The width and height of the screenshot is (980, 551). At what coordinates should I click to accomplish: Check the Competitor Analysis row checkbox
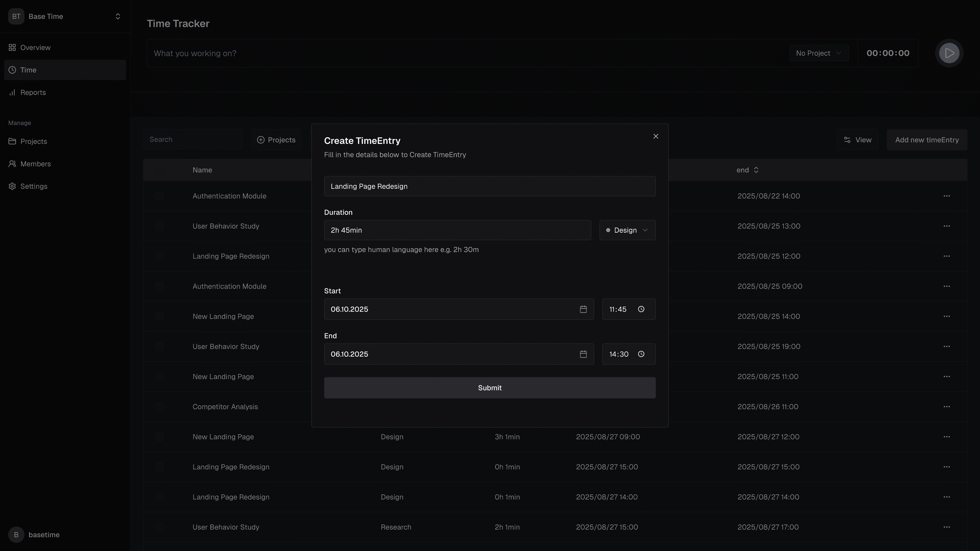click(x=160, y=407)
